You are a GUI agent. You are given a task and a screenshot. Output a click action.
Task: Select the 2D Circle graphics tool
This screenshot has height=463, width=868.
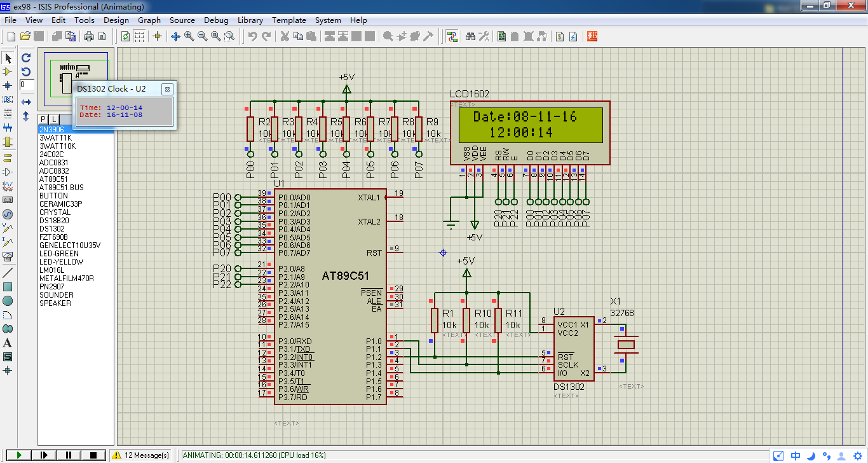click(8, 301)
